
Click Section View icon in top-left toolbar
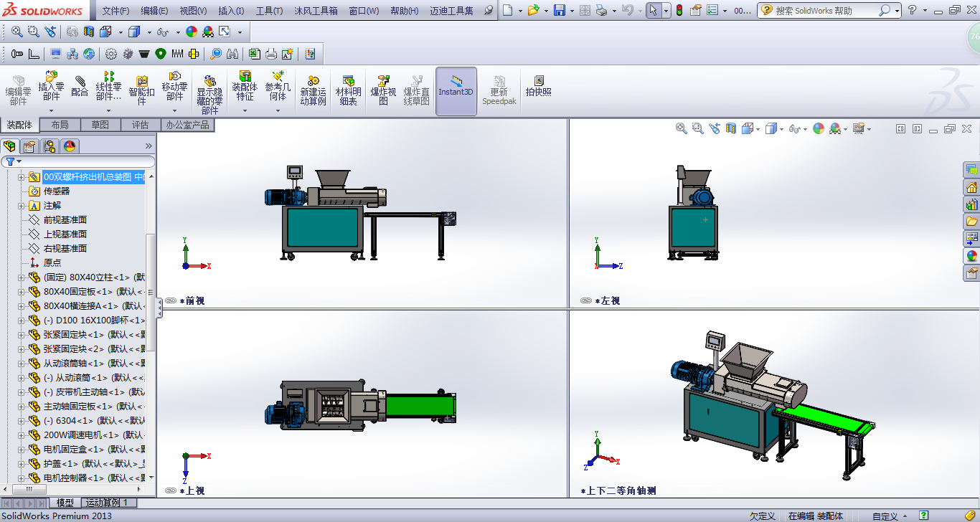click(x=89, y=32)
